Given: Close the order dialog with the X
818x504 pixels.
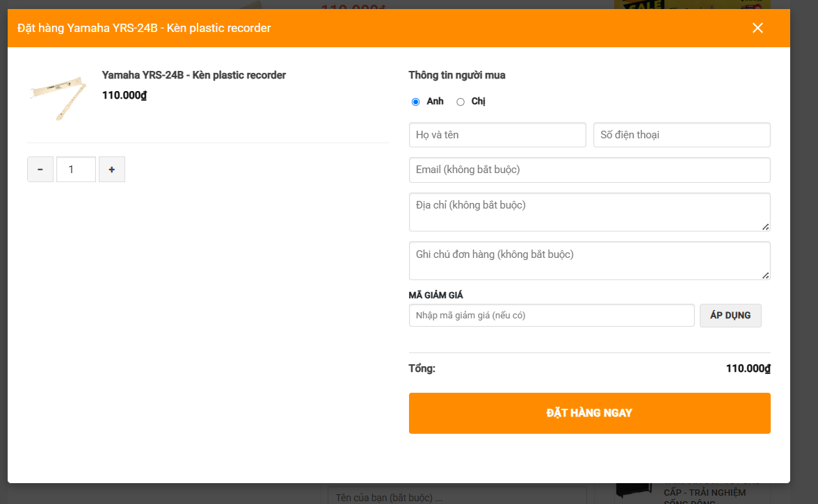Looking at the screenshot, I should pos(757,28).
